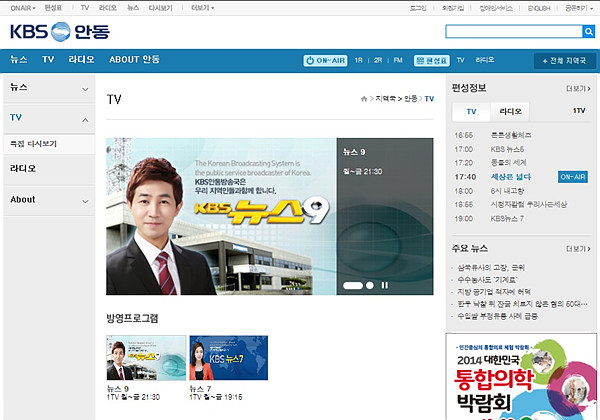600x420 pixels.
Task: Select FM on-air radio channel
Action: tap(398, 60)
